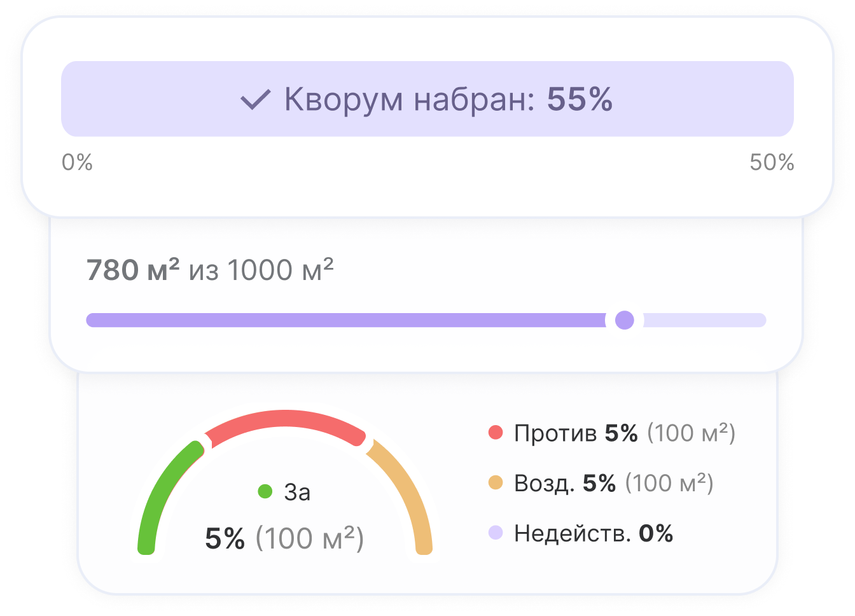The width and height of the screenshot is (855, 616).
Task: Click the 50% scale label
Action: pyautogui.click(x=772, y=163)
